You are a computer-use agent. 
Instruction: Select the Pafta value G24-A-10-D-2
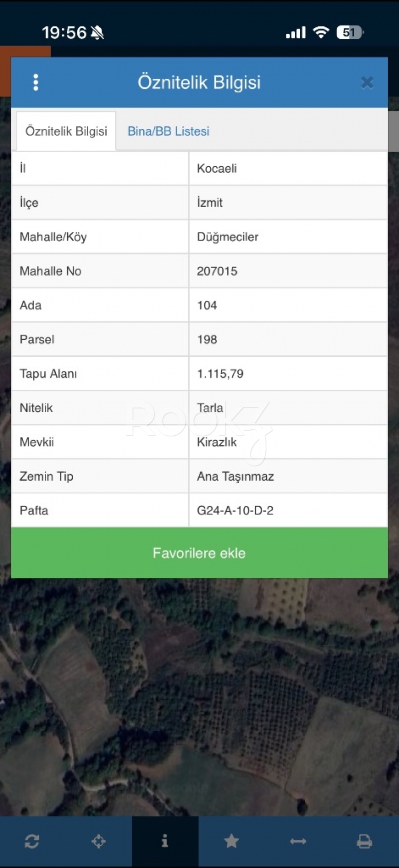(x=235, y=511)
